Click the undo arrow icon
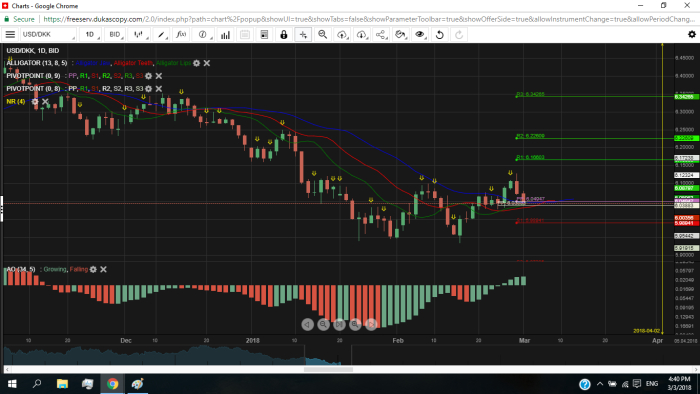700x394 pixels. pyautogui.click(x=439, y=34)
